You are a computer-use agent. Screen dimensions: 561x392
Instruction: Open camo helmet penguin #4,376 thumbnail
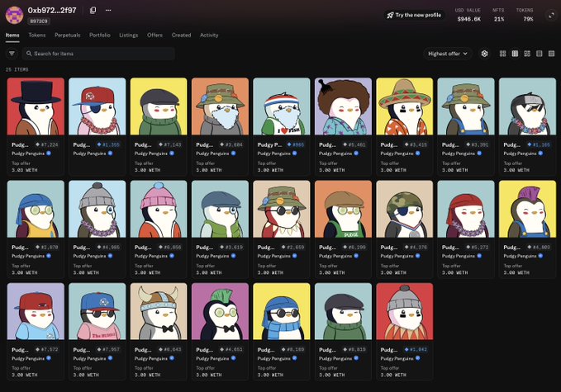[x=405, y=209]
